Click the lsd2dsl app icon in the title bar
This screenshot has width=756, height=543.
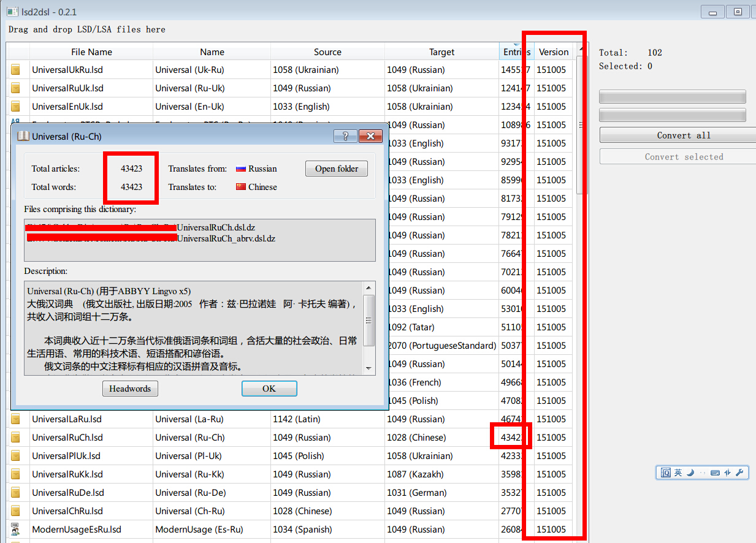tap(12, 12)
